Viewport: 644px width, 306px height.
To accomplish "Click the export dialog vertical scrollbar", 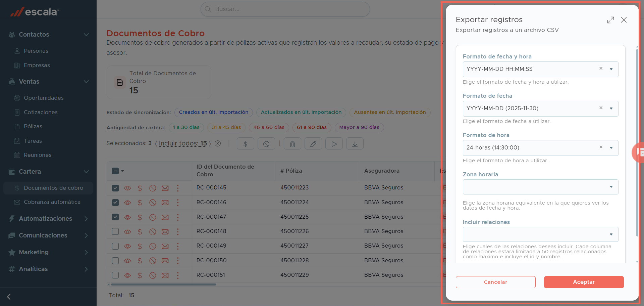I will click(637, 143).
